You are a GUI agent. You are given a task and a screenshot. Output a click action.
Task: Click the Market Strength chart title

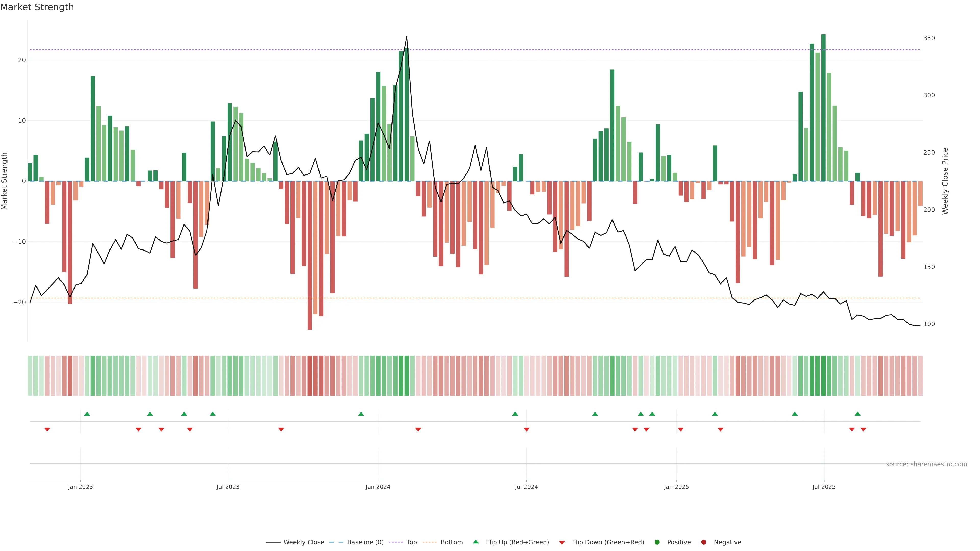37,7
